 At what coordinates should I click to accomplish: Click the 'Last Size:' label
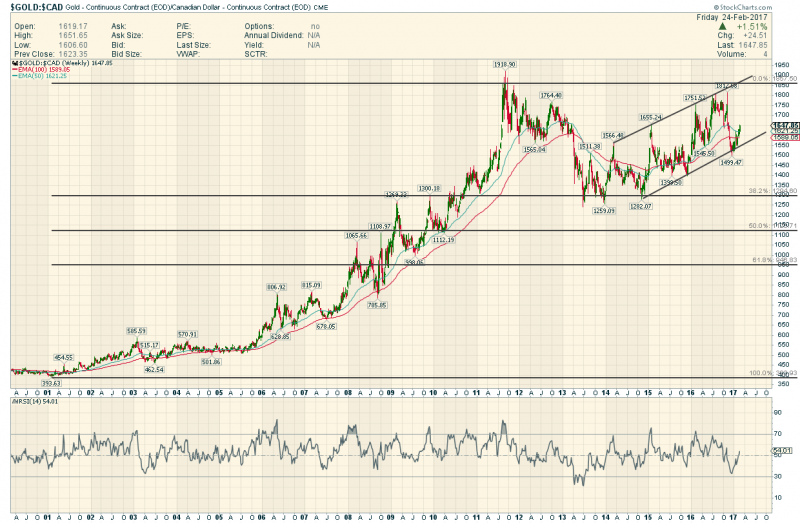click(x=193, y=45)
